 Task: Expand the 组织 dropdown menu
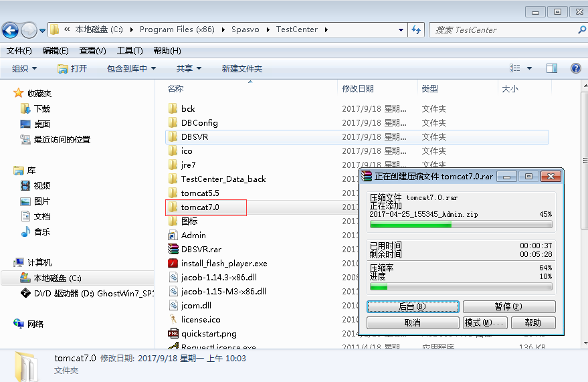25,68
